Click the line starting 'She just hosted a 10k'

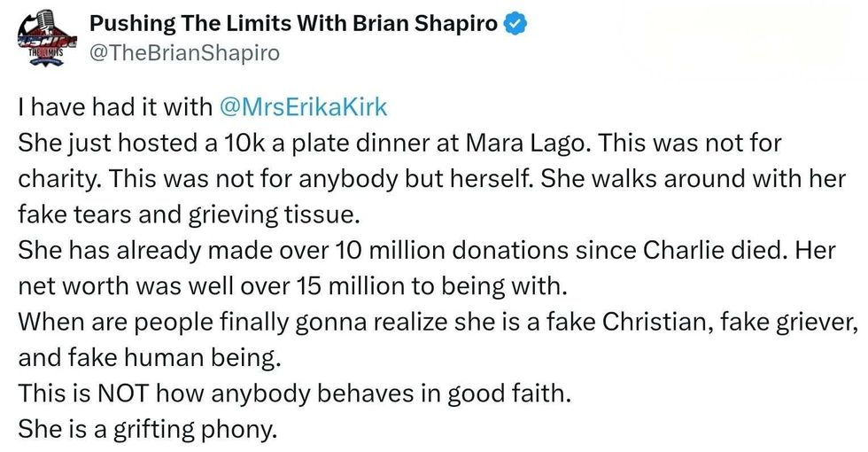click(x=399, y=143)
